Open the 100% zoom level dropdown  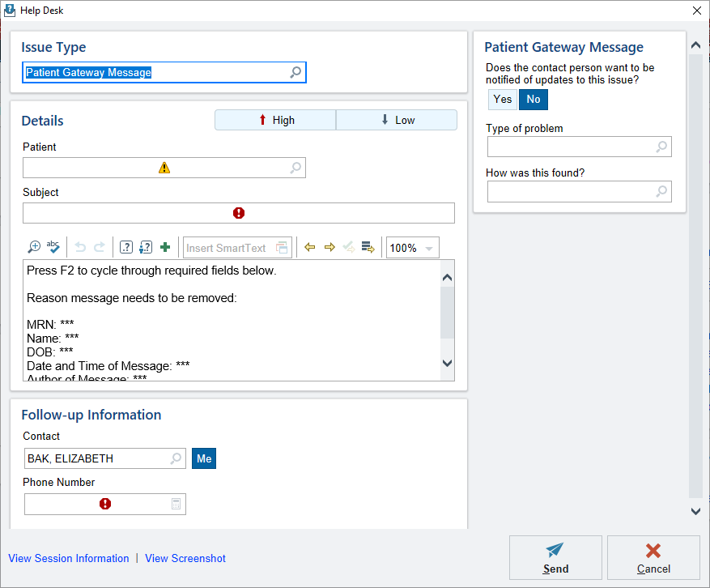click(429, 249)
